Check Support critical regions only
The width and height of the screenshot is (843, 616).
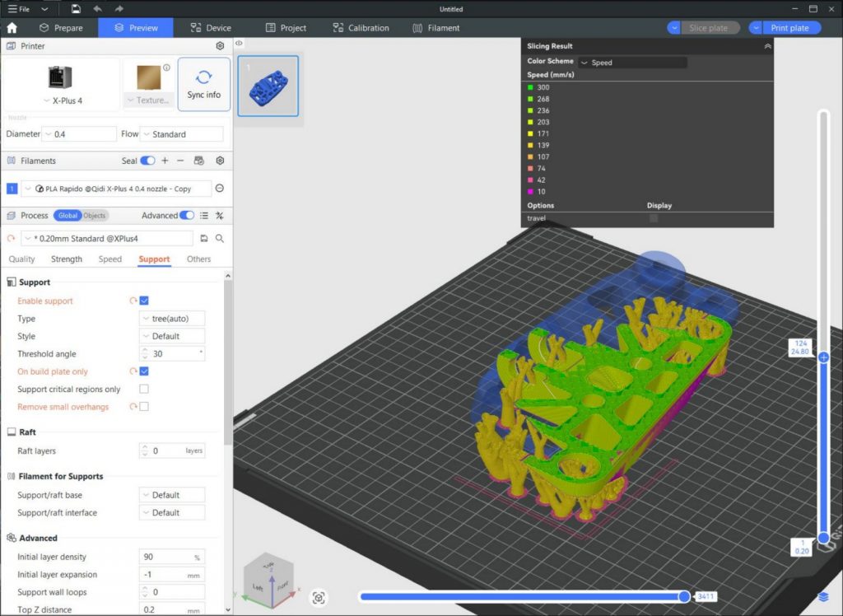click(144, 390)
